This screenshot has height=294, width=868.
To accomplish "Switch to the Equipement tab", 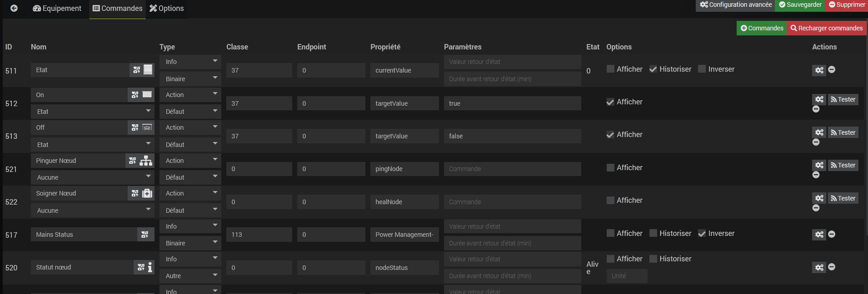I will (x=57, y=8).
